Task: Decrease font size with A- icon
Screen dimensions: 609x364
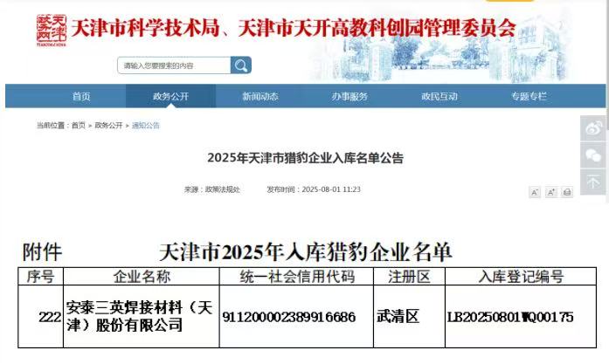Action: pos(535,192)
